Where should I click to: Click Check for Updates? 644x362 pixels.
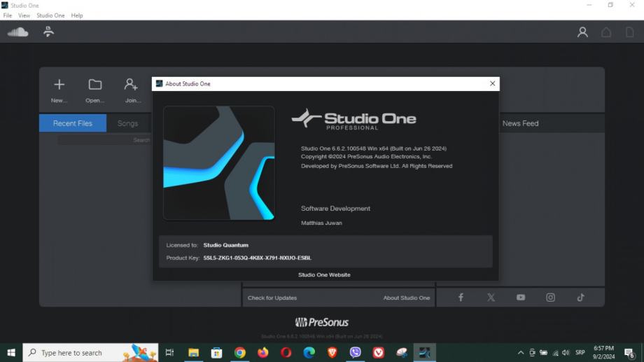coord(272,298)
